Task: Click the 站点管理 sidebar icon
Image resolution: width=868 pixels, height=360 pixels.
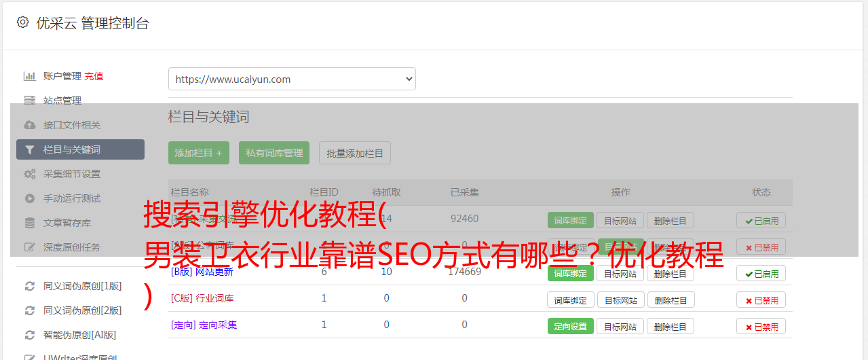Action: click(29, 101)
